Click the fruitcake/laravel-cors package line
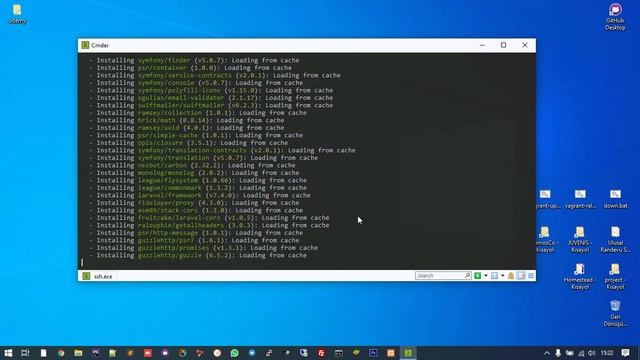The width and height of the screenshot is (640, 360). pos(209,218)
